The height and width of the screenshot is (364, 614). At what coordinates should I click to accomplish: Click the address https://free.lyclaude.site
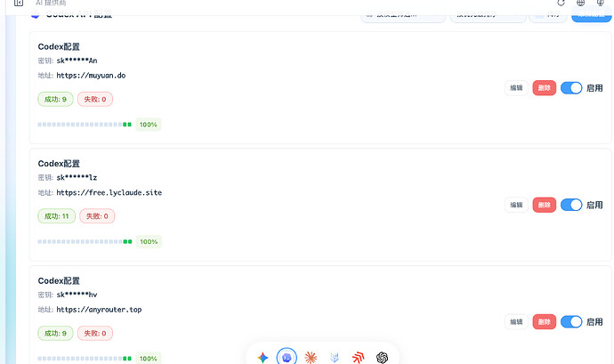click(x=109, y=192)
